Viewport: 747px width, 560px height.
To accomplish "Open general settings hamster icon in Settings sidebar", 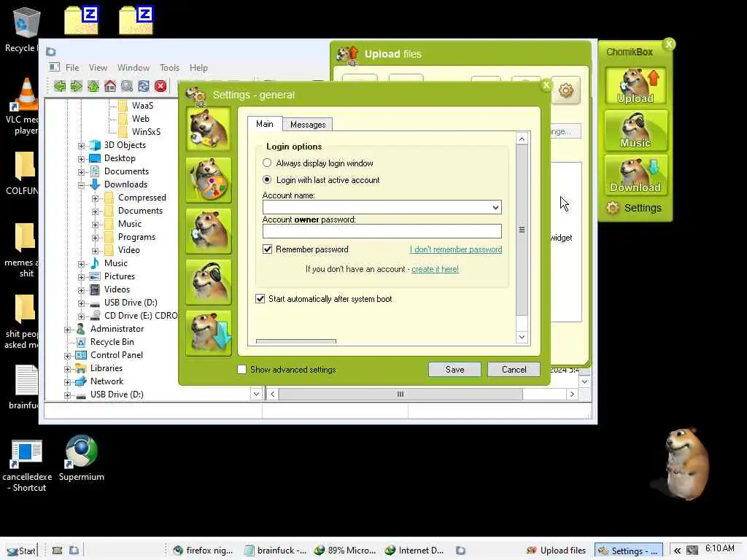I will [x=208, y=128].
